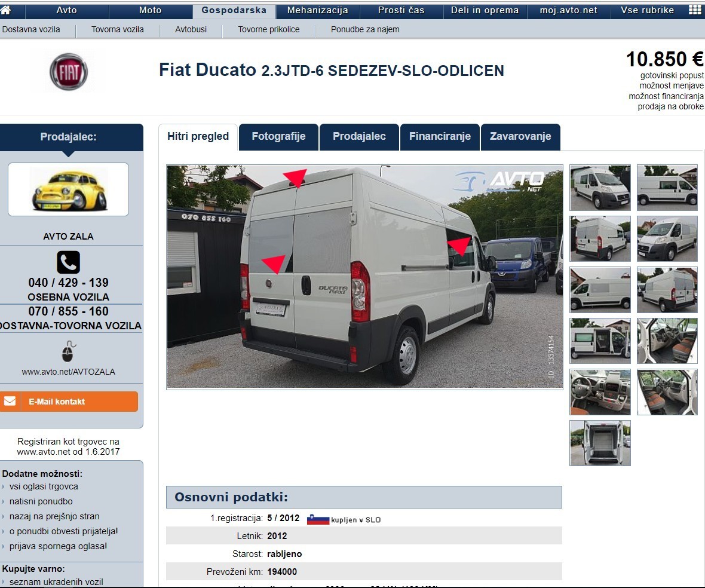Click the Slovenian flag icon next to registration

tap(318, 519)
